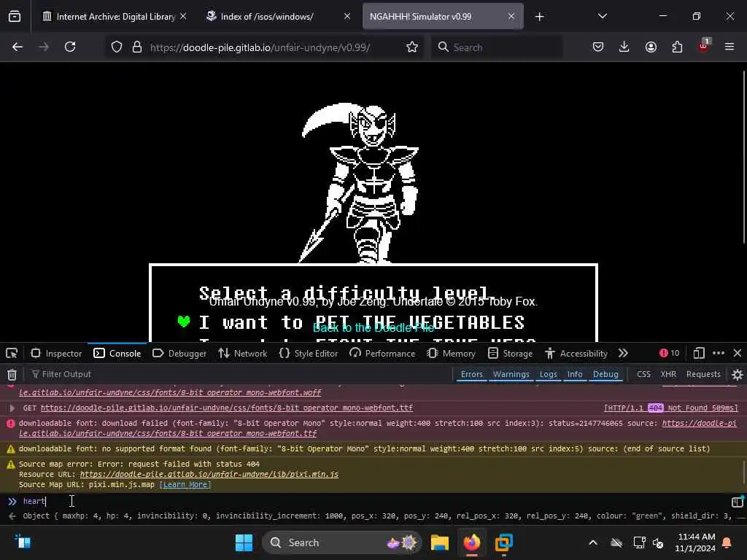The width and height of the screenshot is (747, 560).
Task: Open taskbar Search box
Action: coord(341,542)
